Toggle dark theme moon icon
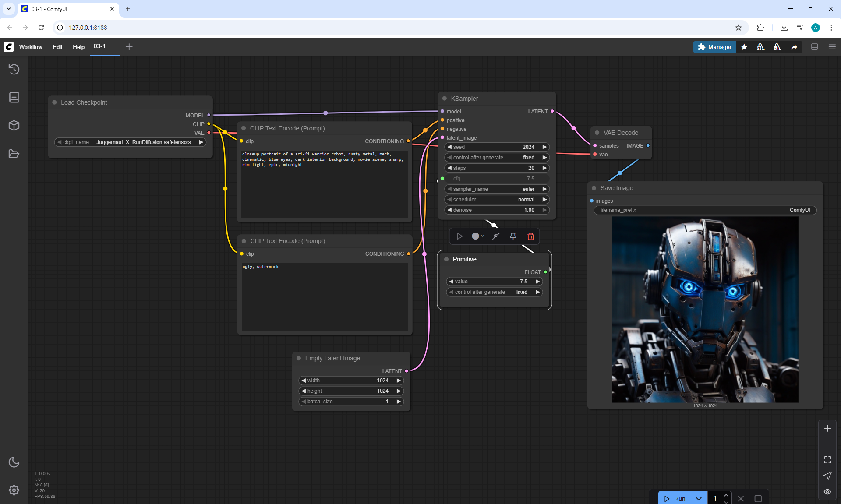 pyautogui.click(x=14, y=462)
